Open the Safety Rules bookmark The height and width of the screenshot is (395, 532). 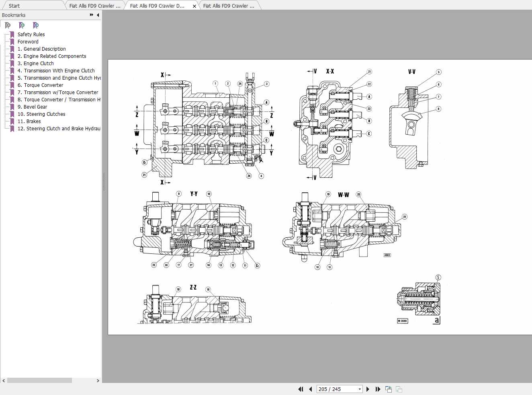click(31, 35)
